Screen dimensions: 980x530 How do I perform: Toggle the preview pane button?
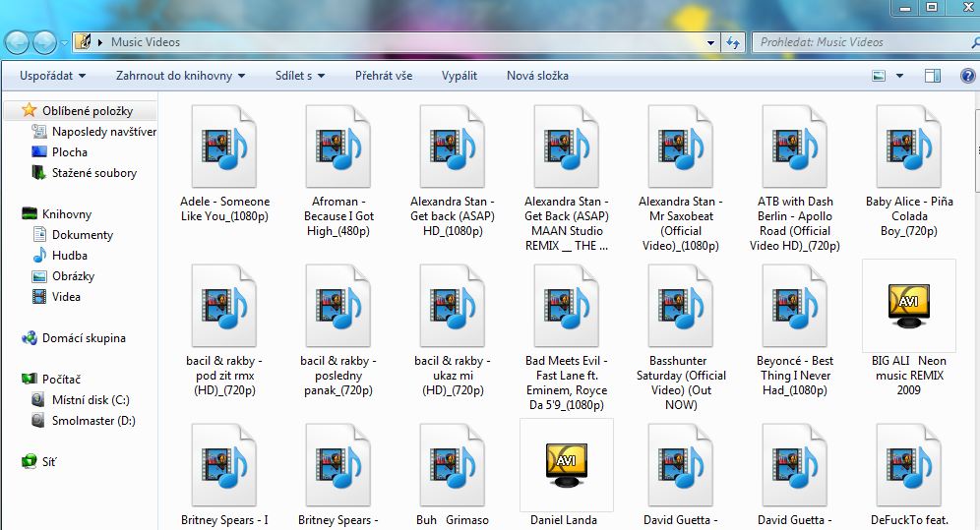click(x=933, y=76)
